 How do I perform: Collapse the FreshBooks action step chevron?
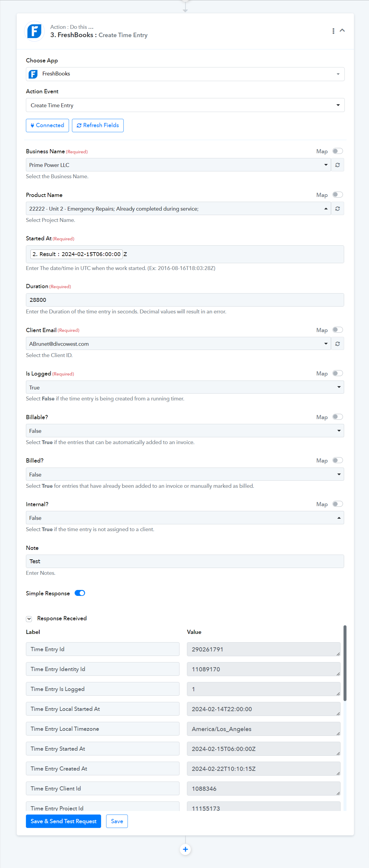pyautogui.click(x=342, y=30)
